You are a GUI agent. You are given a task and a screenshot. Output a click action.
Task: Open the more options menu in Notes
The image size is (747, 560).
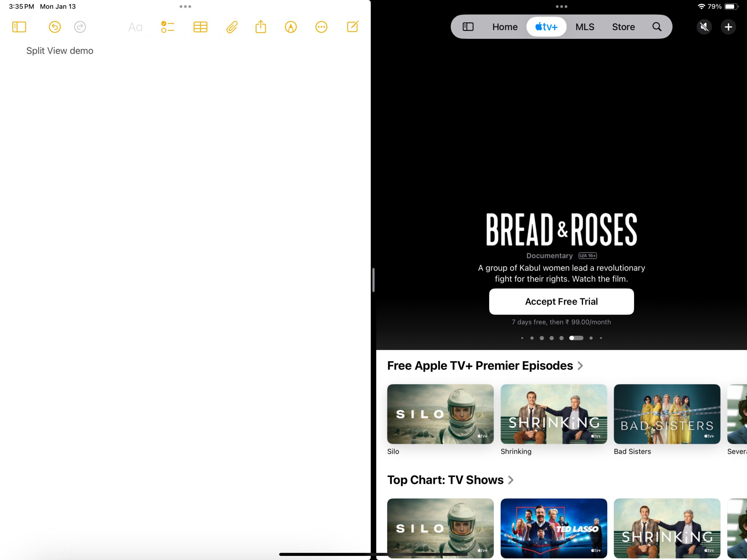click(x=321, y=27)
